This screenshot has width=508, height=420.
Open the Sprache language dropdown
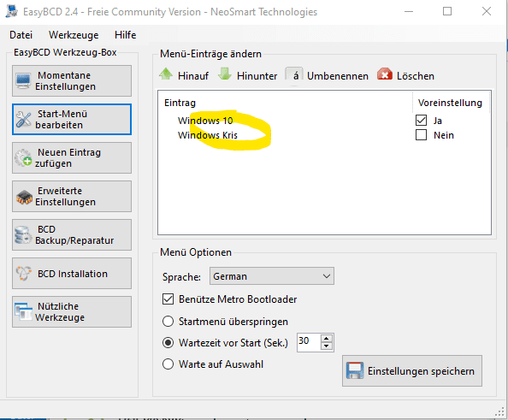pyautogui.click(x=271, y=276)
